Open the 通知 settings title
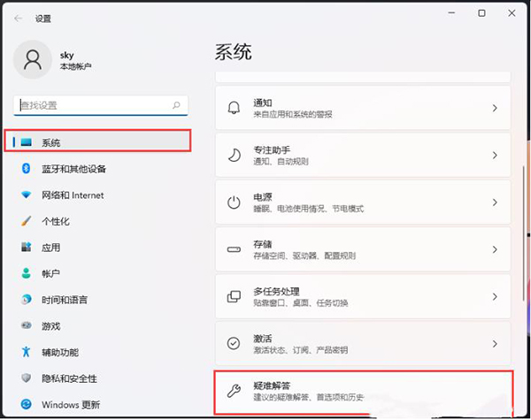The image size is (531, 420). point(263,103)
